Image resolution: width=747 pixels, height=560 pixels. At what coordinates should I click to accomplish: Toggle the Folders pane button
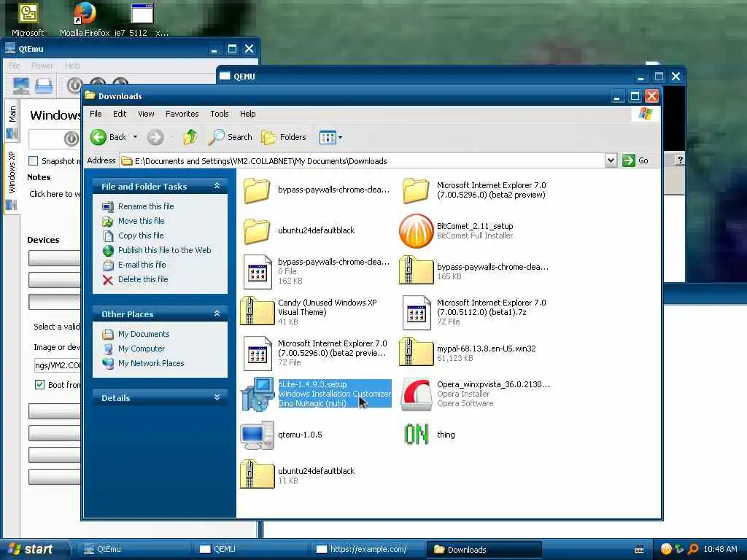point(284,137)
